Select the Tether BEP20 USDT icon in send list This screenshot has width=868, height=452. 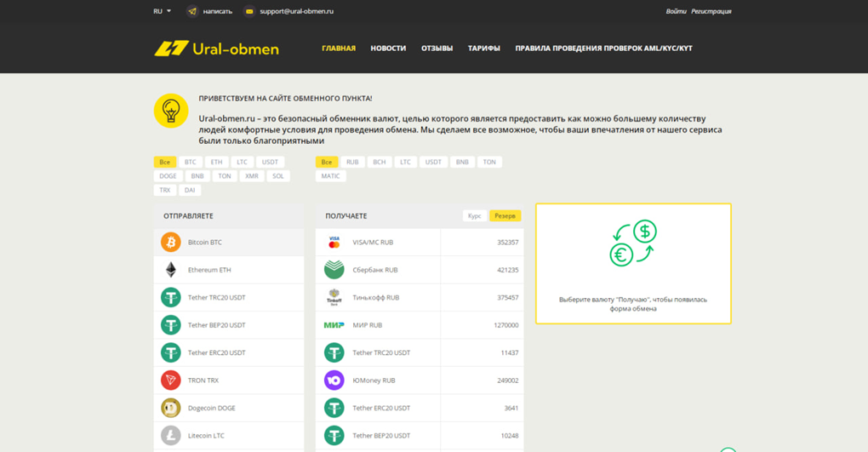coord(171,325)
